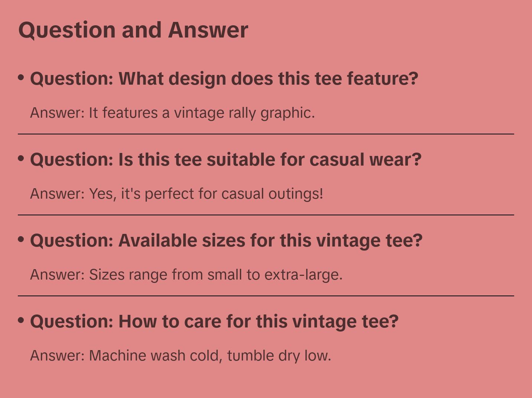Click the "Answer:" label before "Machine wash cold"
This screenshot has width=532, height=398.
pos(58,356)
